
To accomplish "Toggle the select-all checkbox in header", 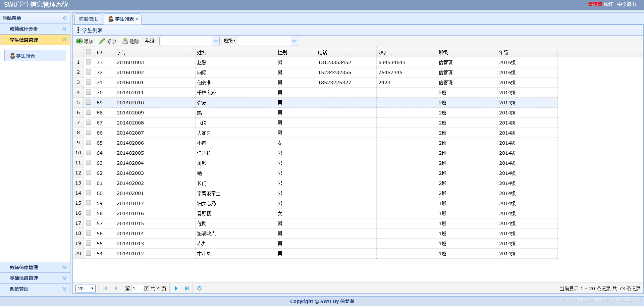I will coord(89,52).
